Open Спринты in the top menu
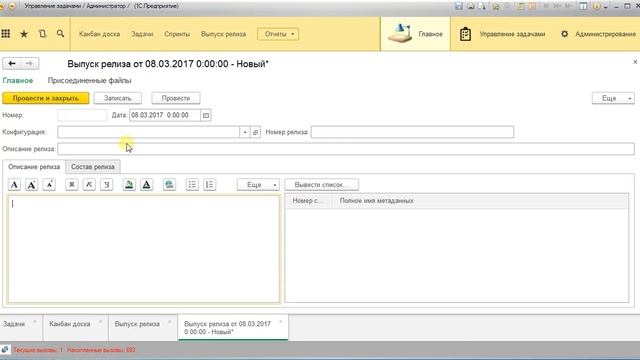 click(177, 34)
